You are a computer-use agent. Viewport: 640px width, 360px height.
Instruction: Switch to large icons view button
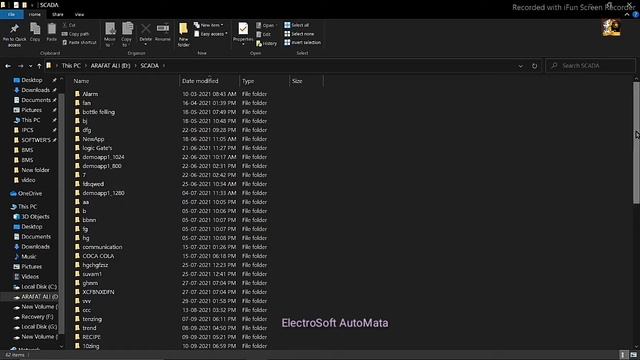pyautogui.click(x=633, y=355)
